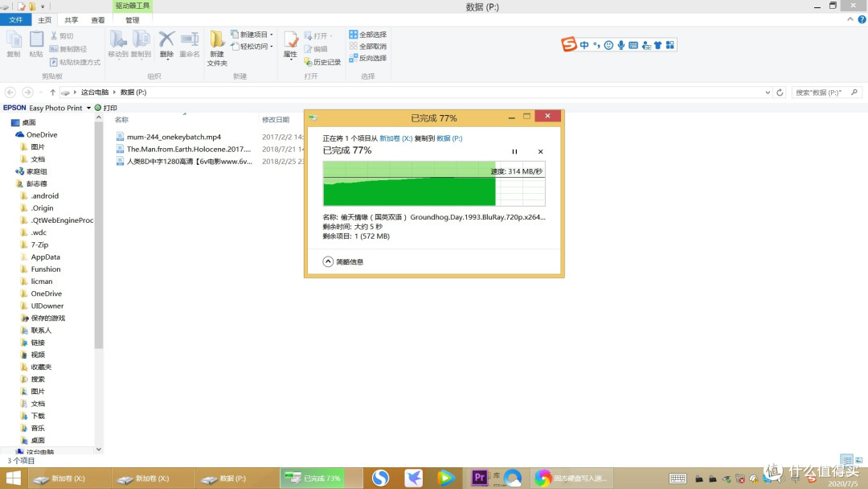Screen dimensions: 868x489
Task: Open Adobe Premiere Pro from the taskbar
Action: [x=479, y=478]
